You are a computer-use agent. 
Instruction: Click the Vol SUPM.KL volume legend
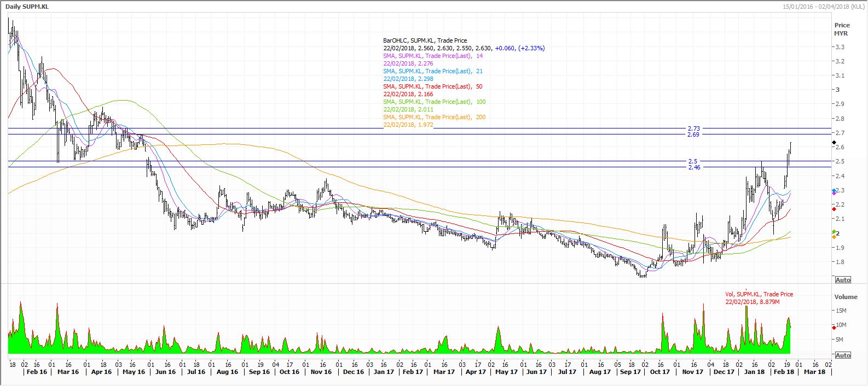pyautogui.click(x=759, y=294)
